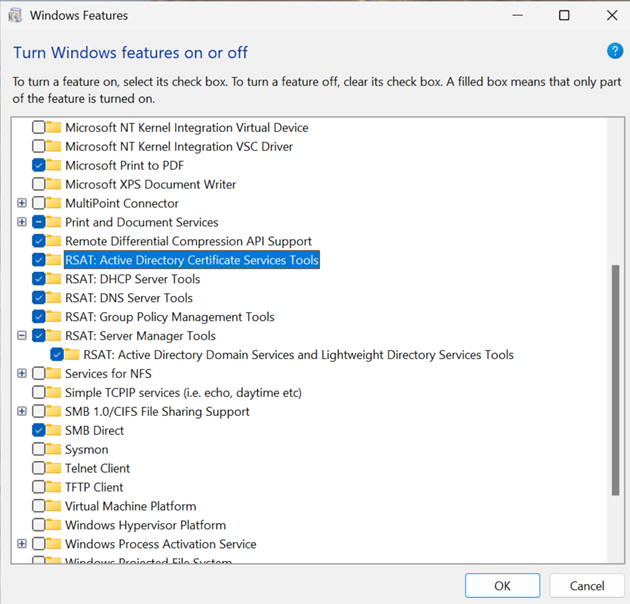Click the Windows Features title bar icon
This screenshot has width=630, height=604.
[x=15, y=15]
